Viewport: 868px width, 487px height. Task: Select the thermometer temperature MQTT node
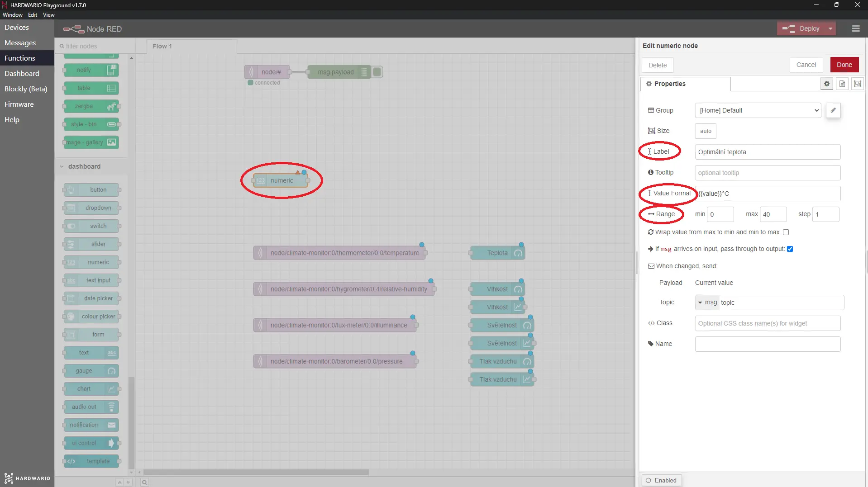(340, 253)
